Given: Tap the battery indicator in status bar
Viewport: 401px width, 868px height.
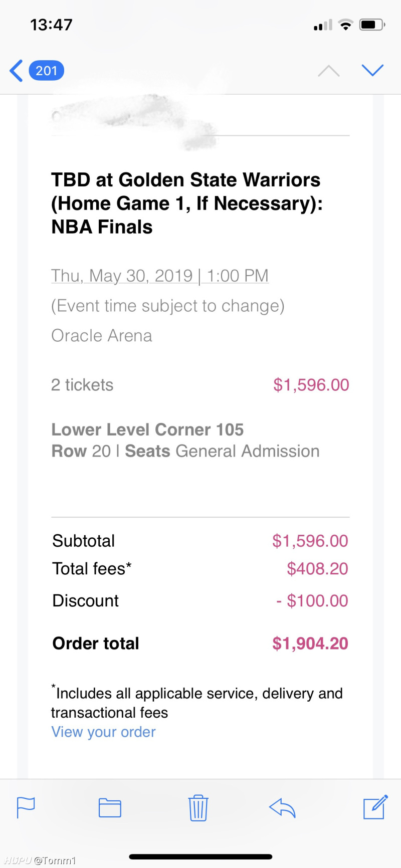Looking at the screenshot, I should (372, 25).
